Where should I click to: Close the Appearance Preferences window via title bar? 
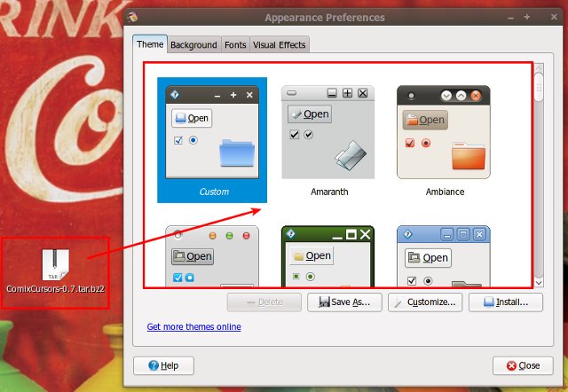pyautogui.click(x=554, y=17)
